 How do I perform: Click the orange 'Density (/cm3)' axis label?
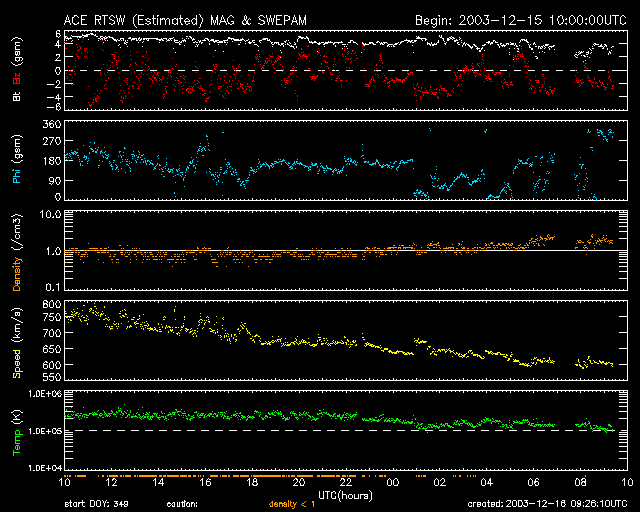click(x=17, y=252)
